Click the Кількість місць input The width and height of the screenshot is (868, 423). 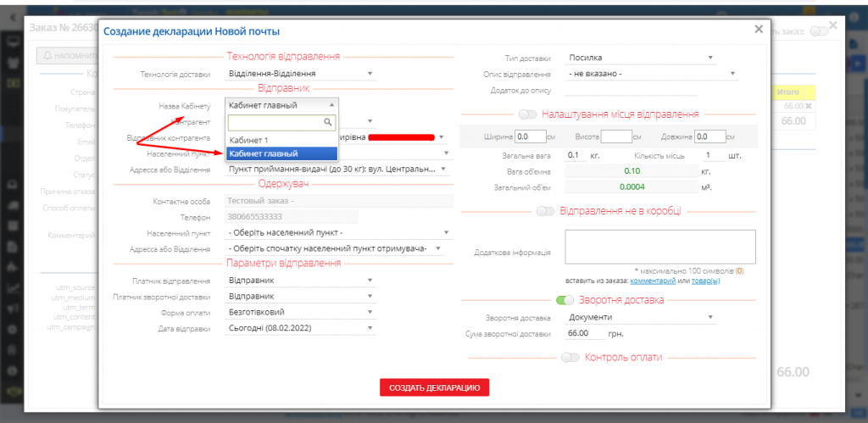(x=712, y=156)
